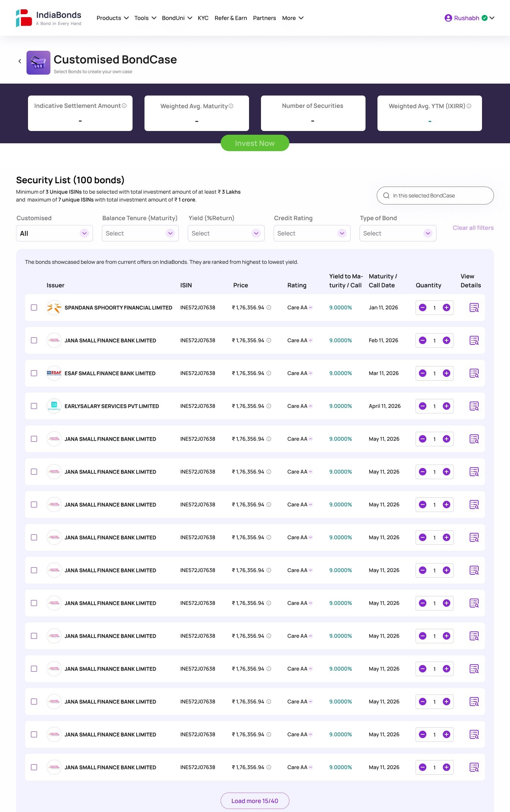Tick checkbox for Jana bond maturing Feb 11
Viewport: 510px width, 812px height.
34,340
